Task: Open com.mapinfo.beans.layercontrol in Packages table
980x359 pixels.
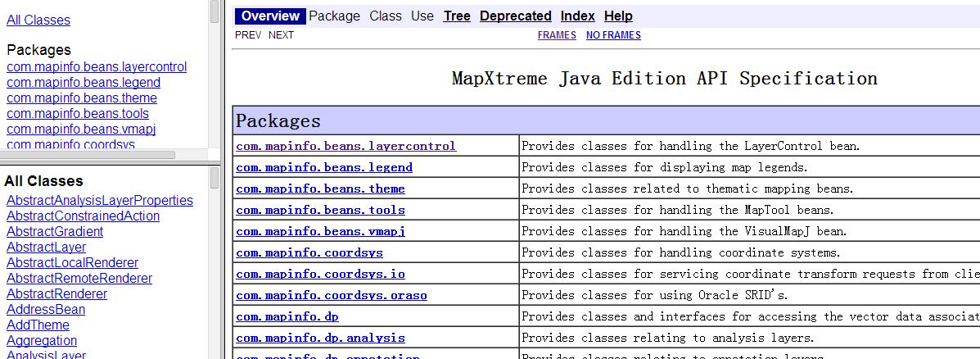Action: point(346,146)
